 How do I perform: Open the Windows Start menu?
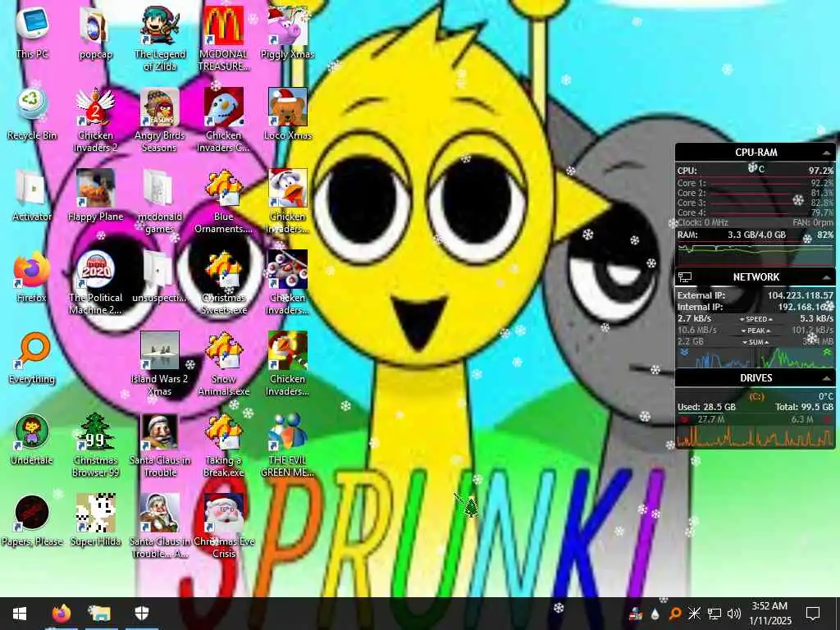pos(20,614)
